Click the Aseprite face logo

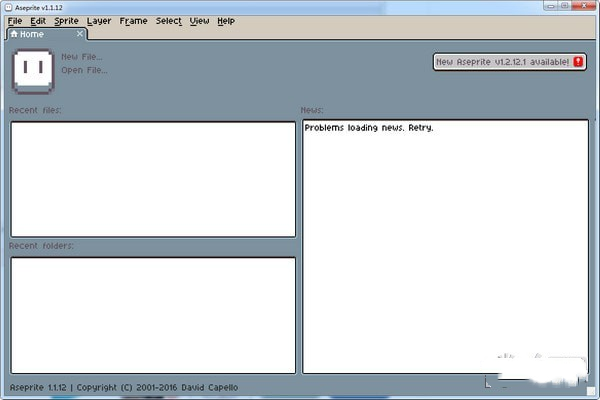click(33, 71)
